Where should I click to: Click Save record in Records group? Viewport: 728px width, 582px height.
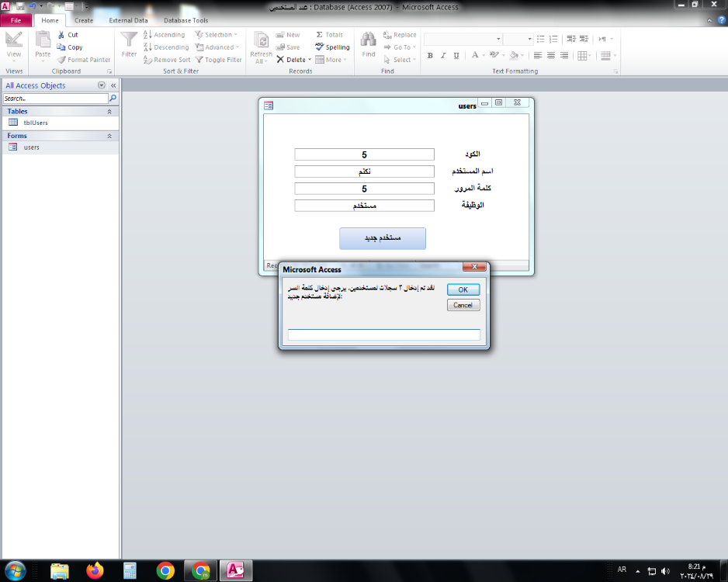tap(288, 47)
